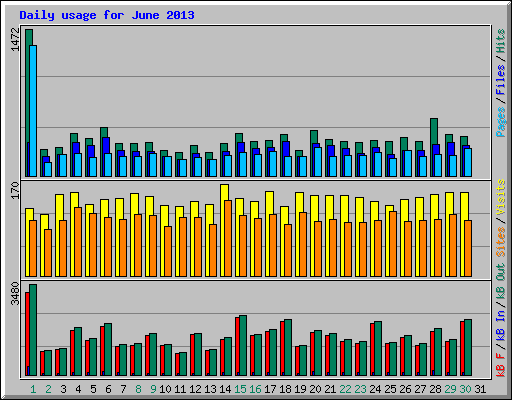Click day 24 on the x-axis
512x400 pixels.
375,389
